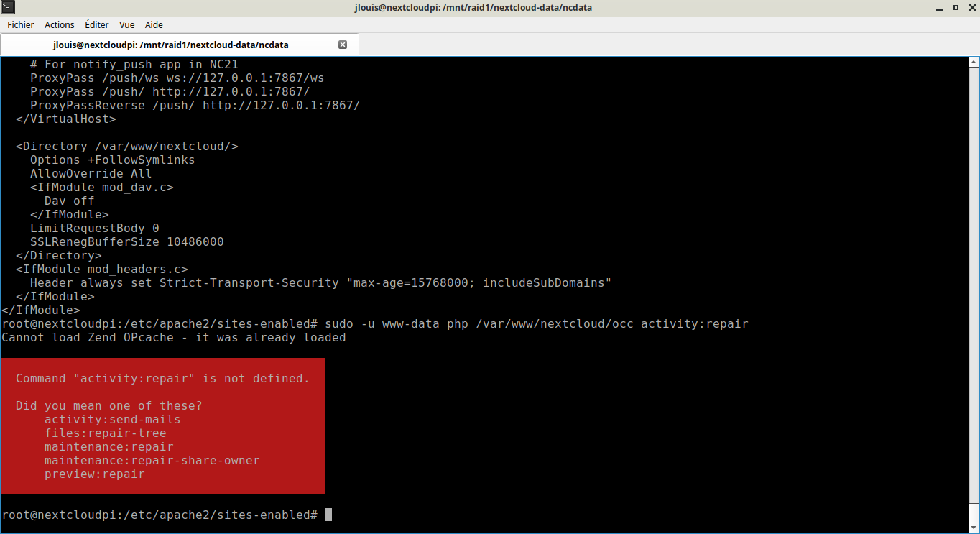Select the jlouis@nextcloudpi terminal tab
The image size is (980, 534).
pos(170,45)
